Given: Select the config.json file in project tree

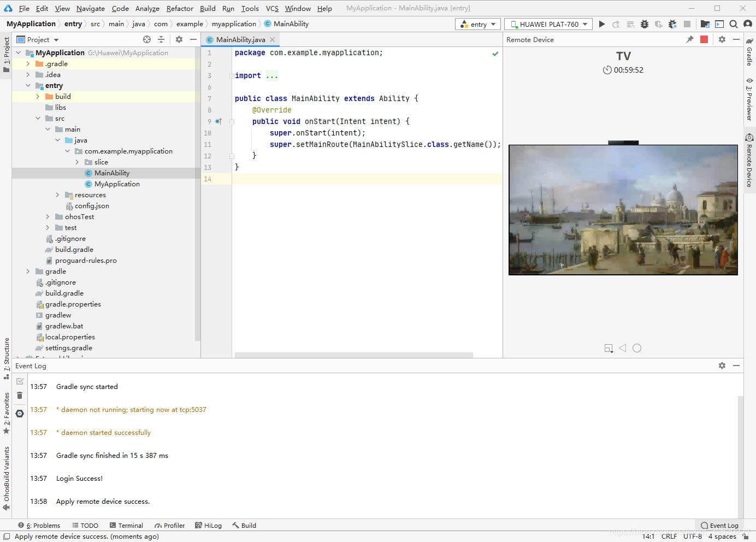Looking at the screenshot, I should pyautogui.click(x=92, y=206).
